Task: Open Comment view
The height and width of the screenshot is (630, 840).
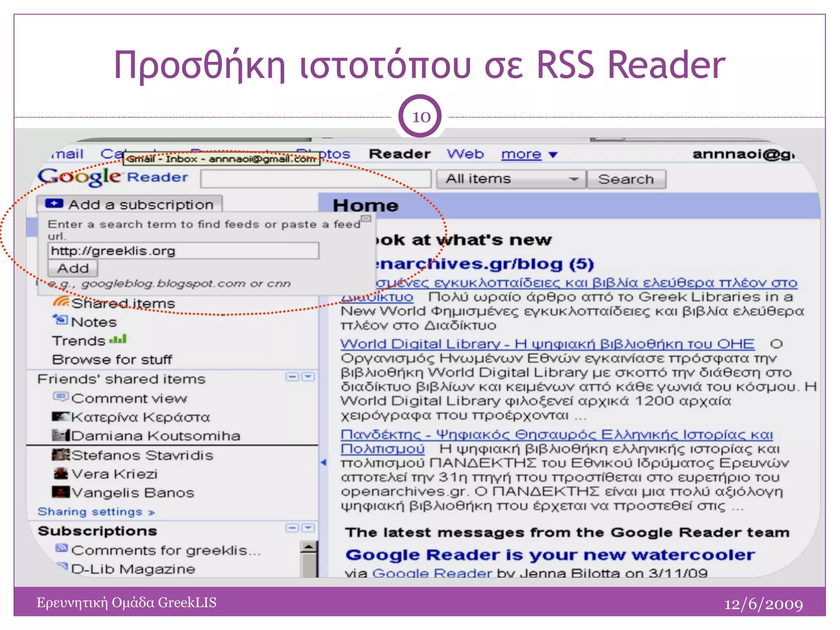Action: 129,398
